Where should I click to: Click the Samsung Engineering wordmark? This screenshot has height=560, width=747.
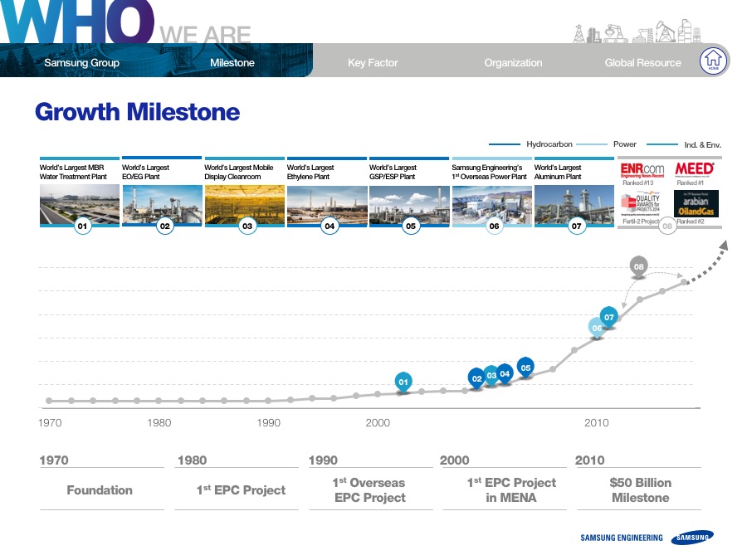click(x=621, y=538)
